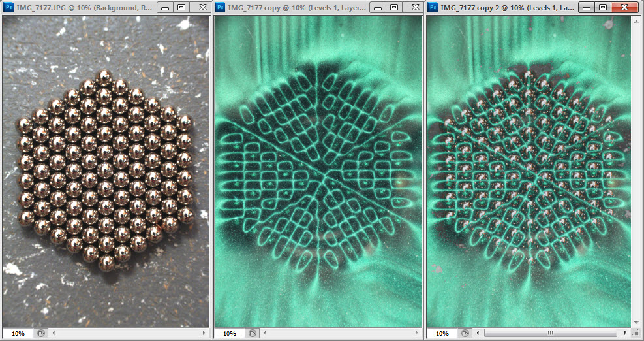Minimize the IMG_7177 copy document window
Image resolution: width=644 pixels, height=341 pixels.
tap(377, 7)
